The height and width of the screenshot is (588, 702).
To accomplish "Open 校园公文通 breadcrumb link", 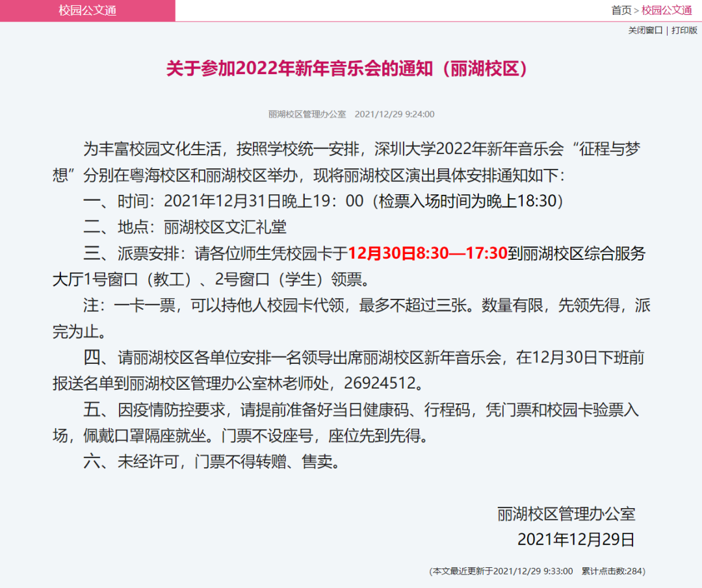I will click(x=667, y=10).
